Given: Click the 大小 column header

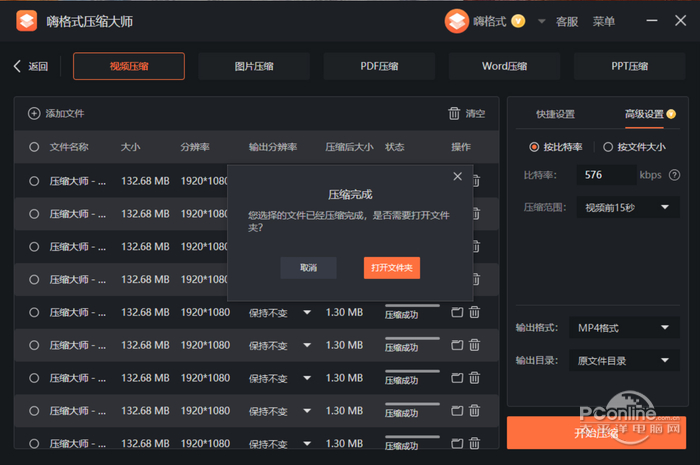Looking at the screenshot, I should [x=130, y=147].
